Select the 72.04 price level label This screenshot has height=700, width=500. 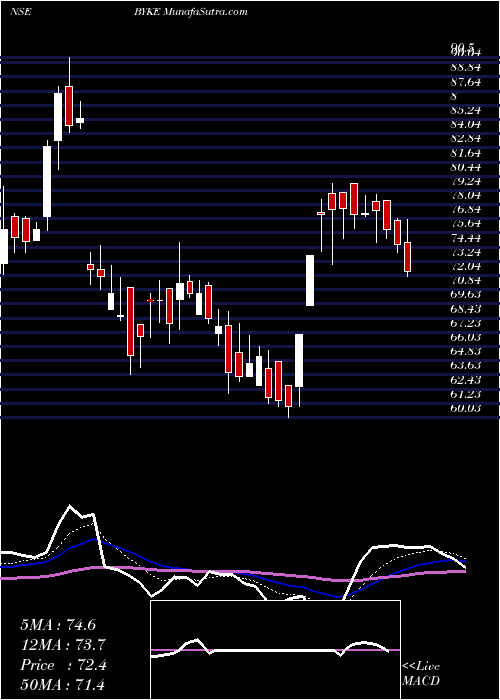[x=466, y=267]
